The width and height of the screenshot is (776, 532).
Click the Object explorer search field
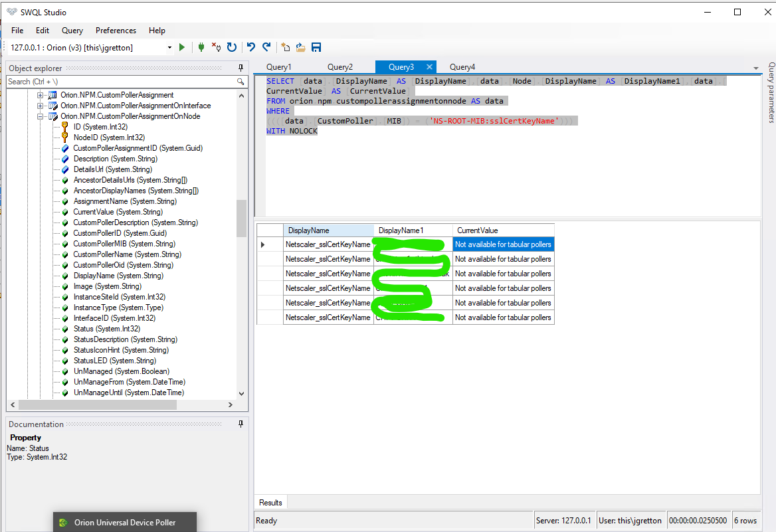tap(120, 82)
